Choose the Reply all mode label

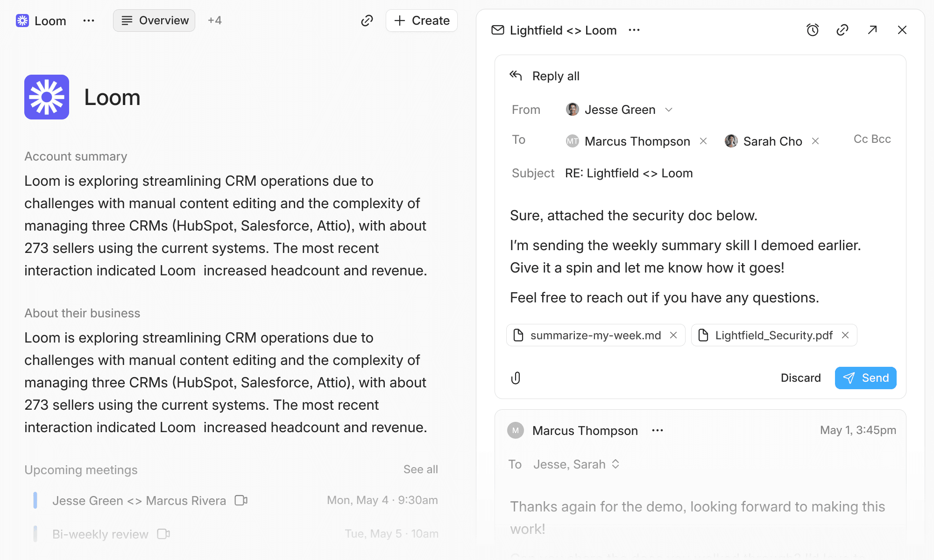click(x=556, y=76)
